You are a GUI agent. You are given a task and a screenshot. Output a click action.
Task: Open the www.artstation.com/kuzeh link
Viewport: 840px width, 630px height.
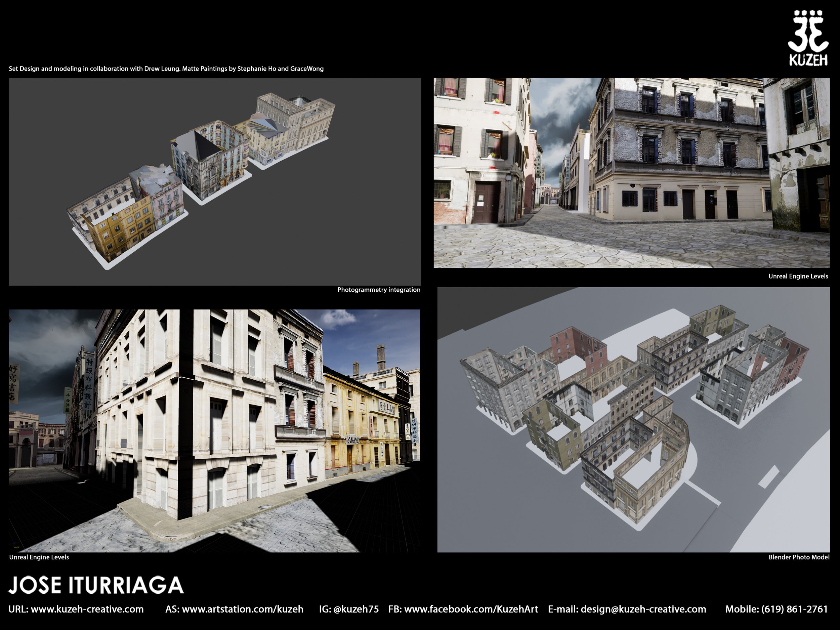[242, 609]
